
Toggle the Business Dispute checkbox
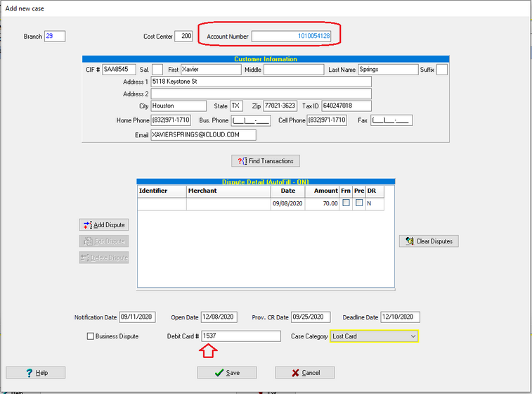(x=90, y=336)
